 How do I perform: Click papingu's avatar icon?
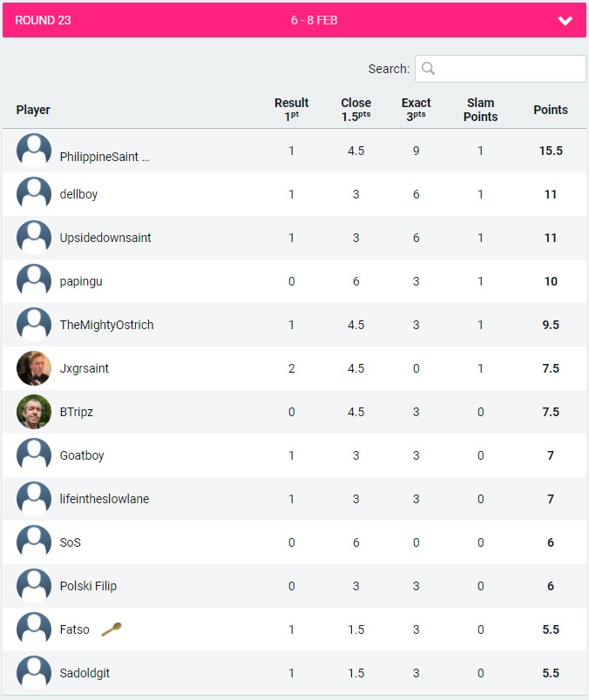pos(34,281)
